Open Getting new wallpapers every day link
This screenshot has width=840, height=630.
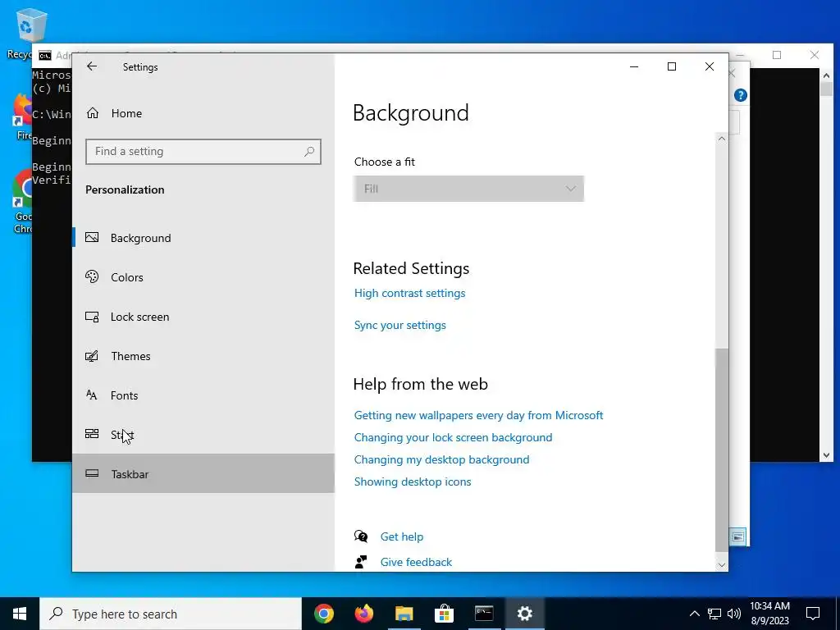(478, 415)
